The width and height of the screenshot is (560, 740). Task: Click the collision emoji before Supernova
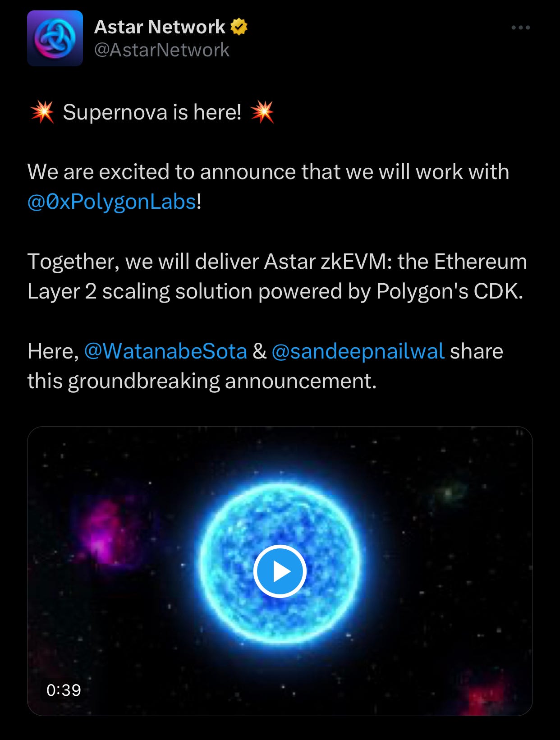point(42,112)
